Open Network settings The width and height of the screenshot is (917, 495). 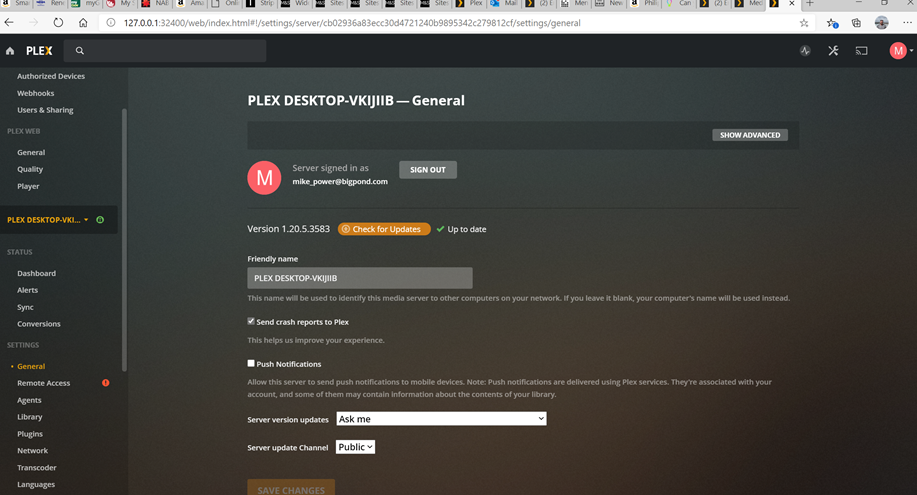tap(32, 451)
